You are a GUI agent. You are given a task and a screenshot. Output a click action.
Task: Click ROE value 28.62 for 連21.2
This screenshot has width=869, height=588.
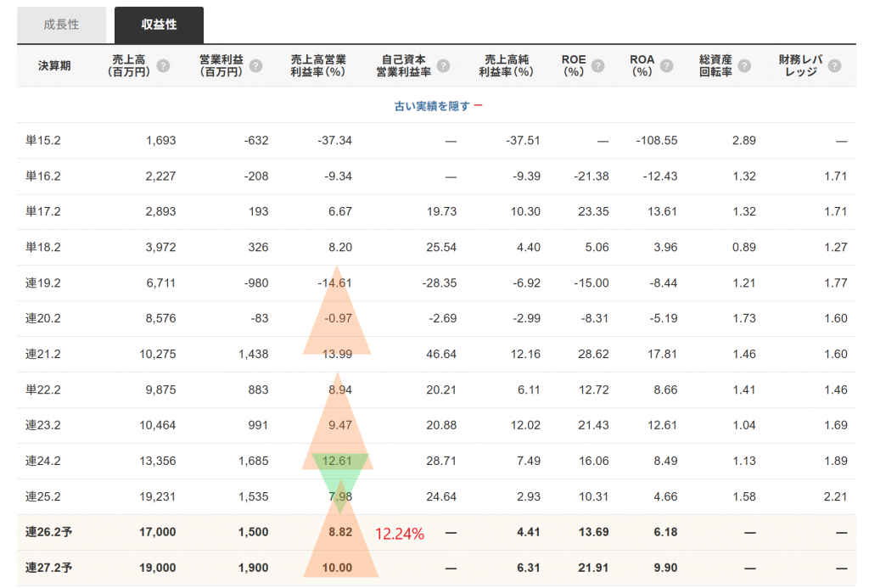pos(593,354)
